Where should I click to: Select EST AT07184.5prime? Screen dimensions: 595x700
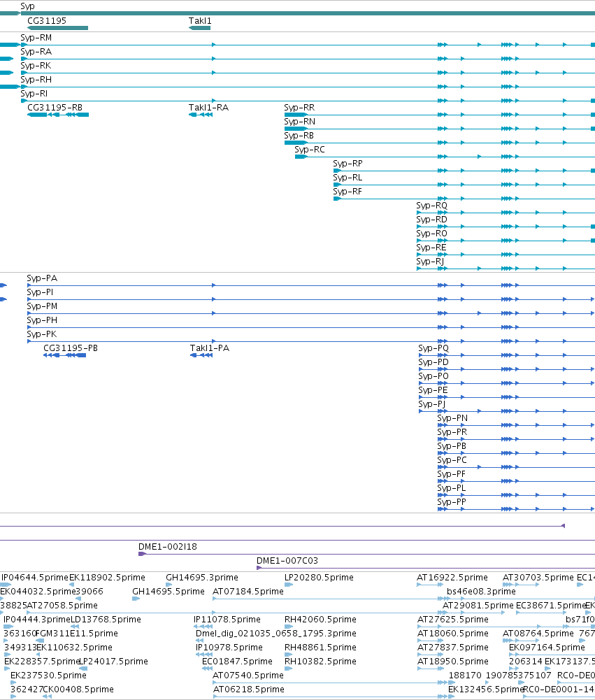click(248, 592)
